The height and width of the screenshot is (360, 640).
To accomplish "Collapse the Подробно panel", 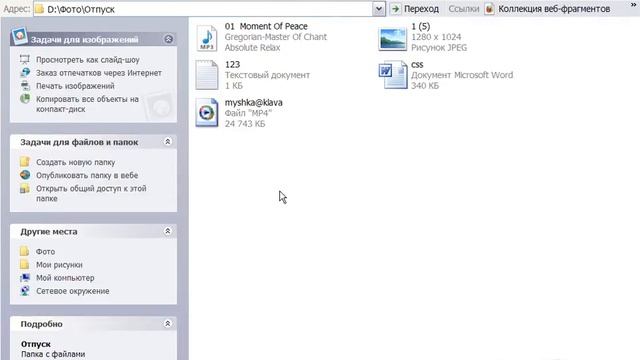I will click(167, 324).
